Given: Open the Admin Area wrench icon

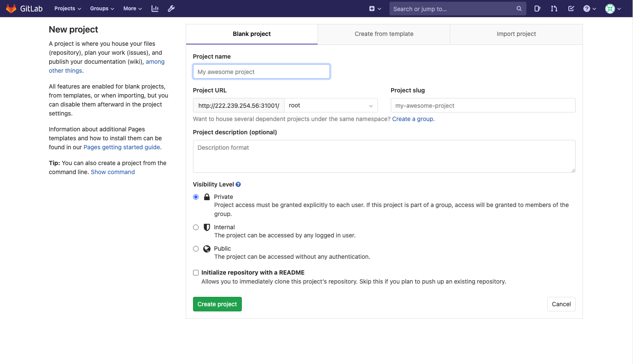Looking at the screenshot, I should click(x=171, y=9).
